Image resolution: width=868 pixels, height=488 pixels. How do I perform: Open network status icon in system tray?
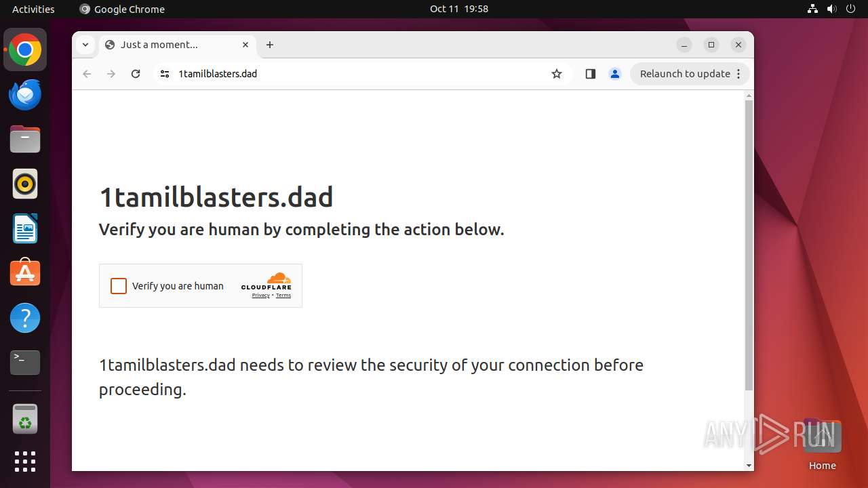pos(813,9)
